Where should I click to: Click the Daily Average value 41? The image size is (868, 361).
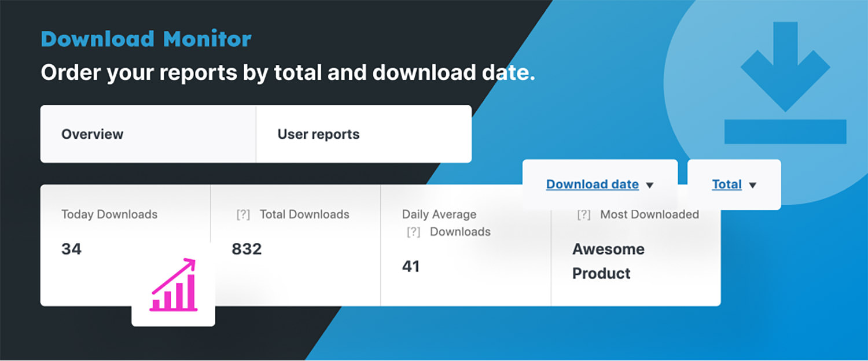[411, 267]
